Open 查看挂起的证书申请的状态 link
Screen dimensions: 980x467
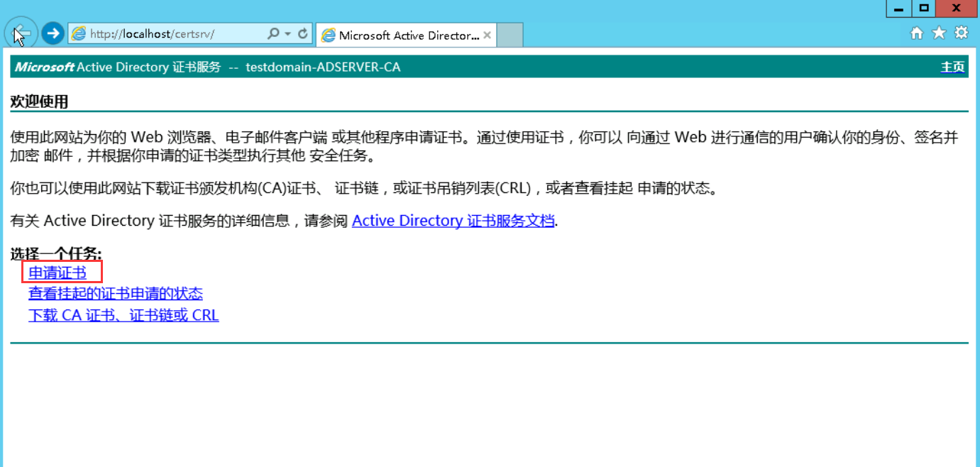pyautogui.click(x=116, y=293)
